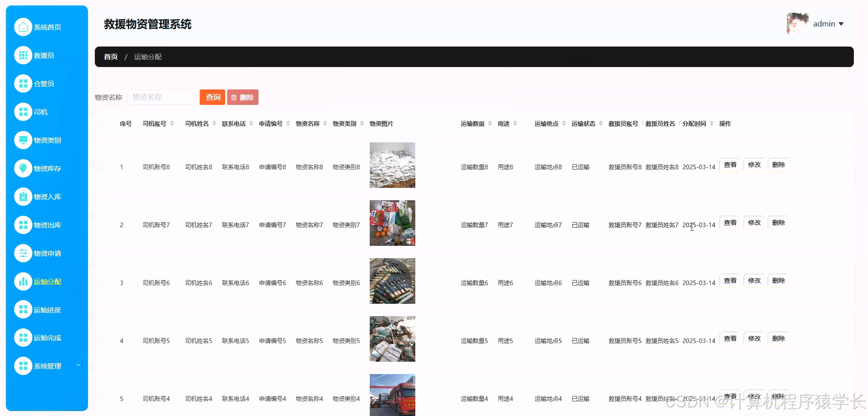868x416 pixels.
Task: Sort by 物资类别 column arrows
Action: pyautogui.click(x=362, y=124)
